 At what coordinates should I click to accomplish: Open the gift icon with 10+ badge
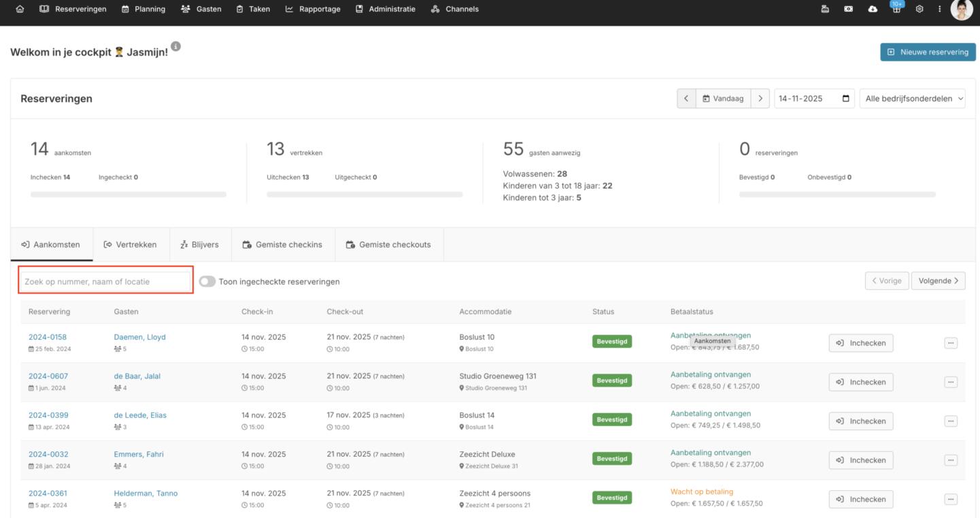[896, 10]
